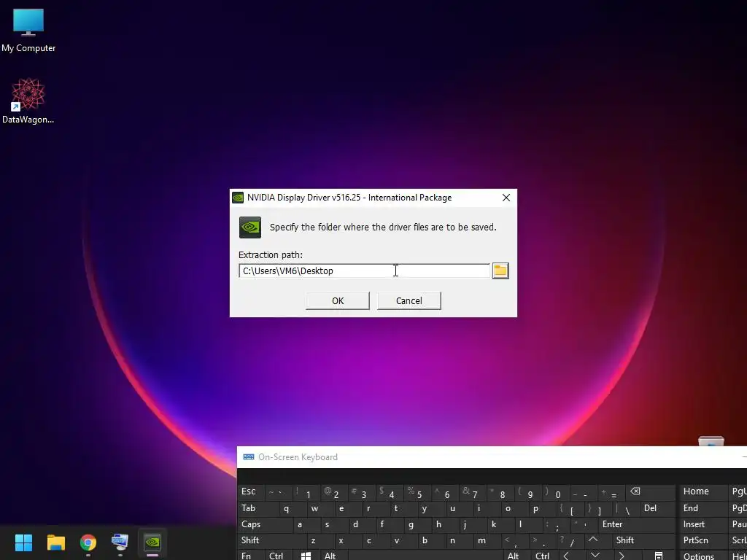Click into the Extraction path text field

[x=364, y=271]
